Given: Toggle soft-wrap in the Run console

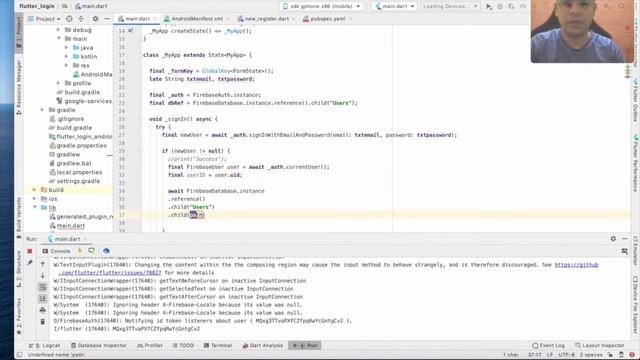Looking at the screenshot, I should (x=42, y=287).
